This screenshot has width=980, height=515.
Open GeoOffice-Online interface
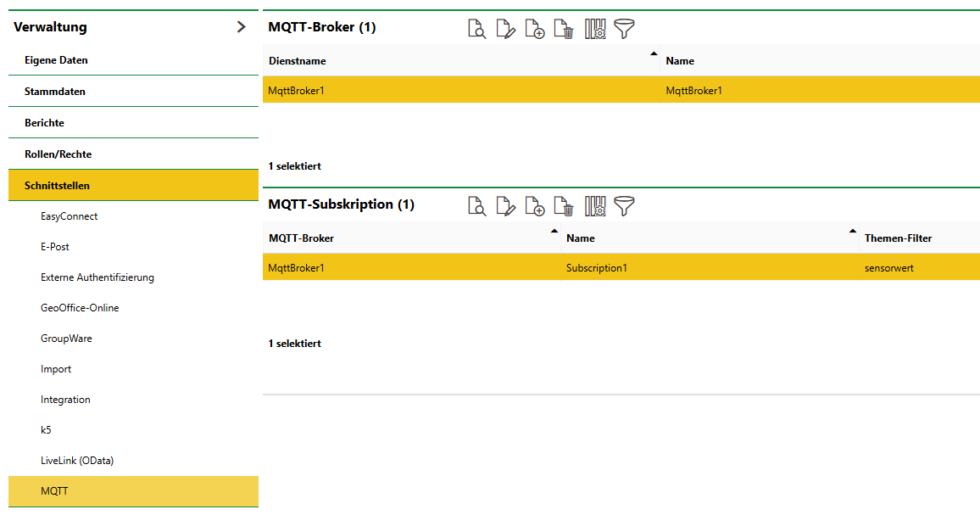(133, 308)
